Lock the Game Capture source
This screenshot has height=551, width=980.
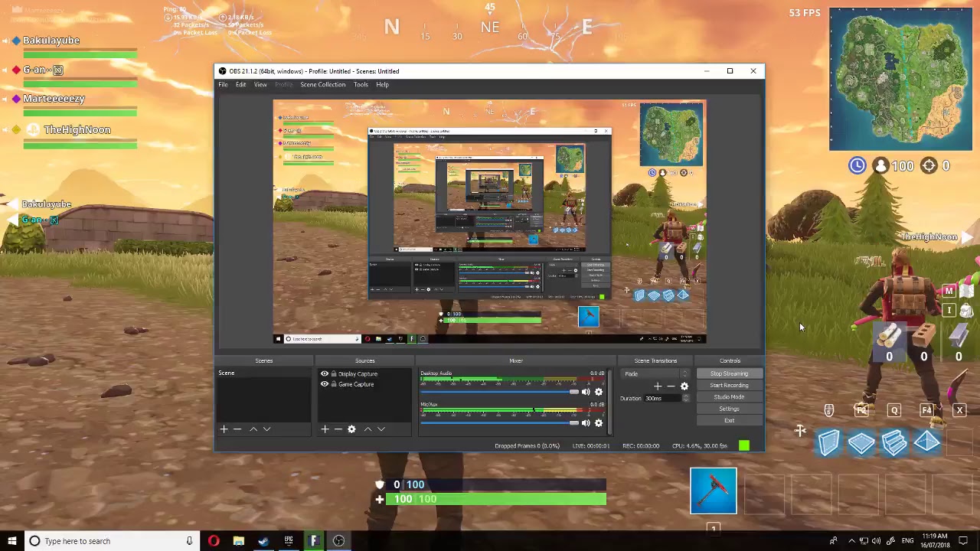pos(334,384)
